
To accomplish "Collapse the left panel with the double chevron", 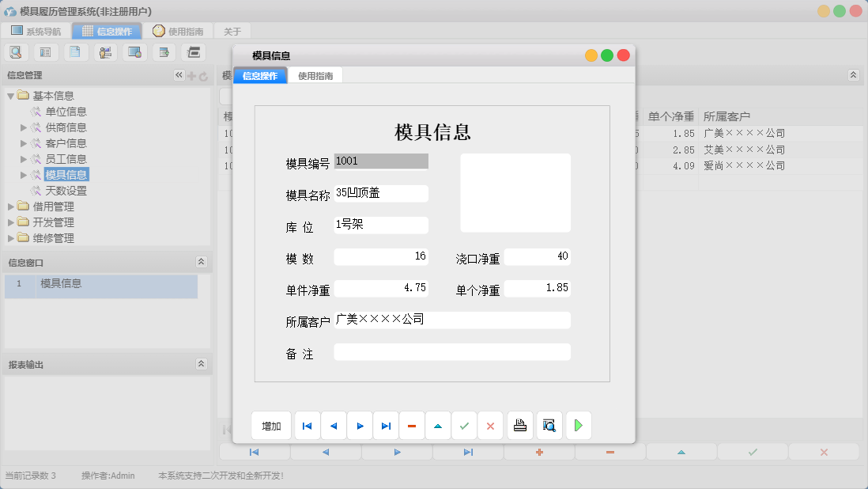I will coord(179,75).
